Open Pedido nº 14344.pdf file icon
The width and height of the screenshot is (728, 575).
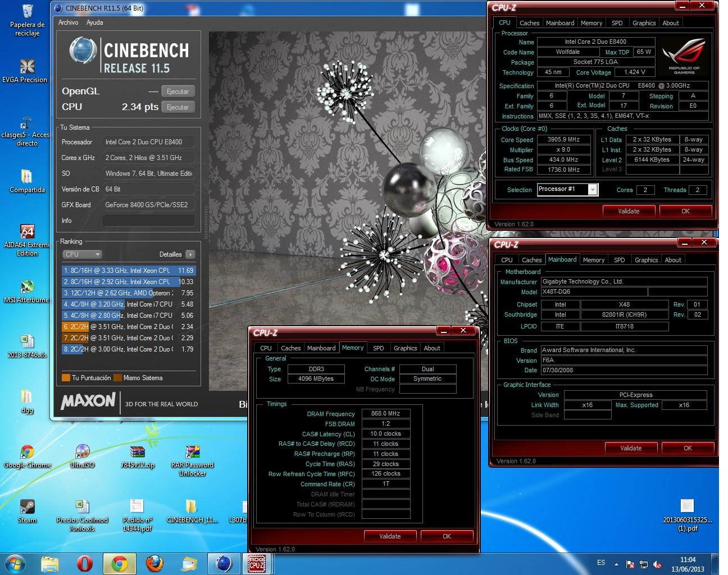coord(137,515)
